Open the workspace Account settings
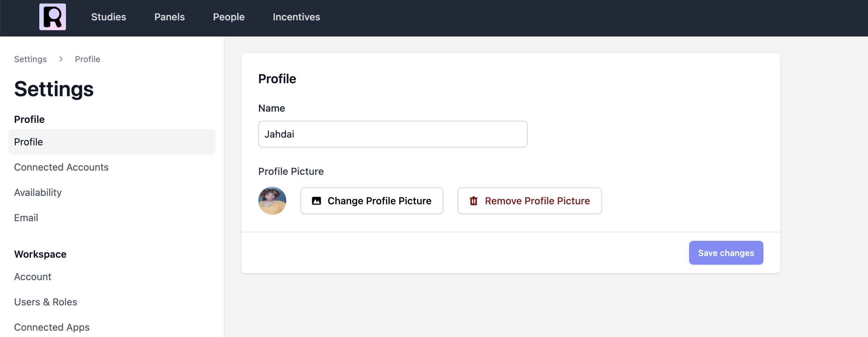 [33, 277]
